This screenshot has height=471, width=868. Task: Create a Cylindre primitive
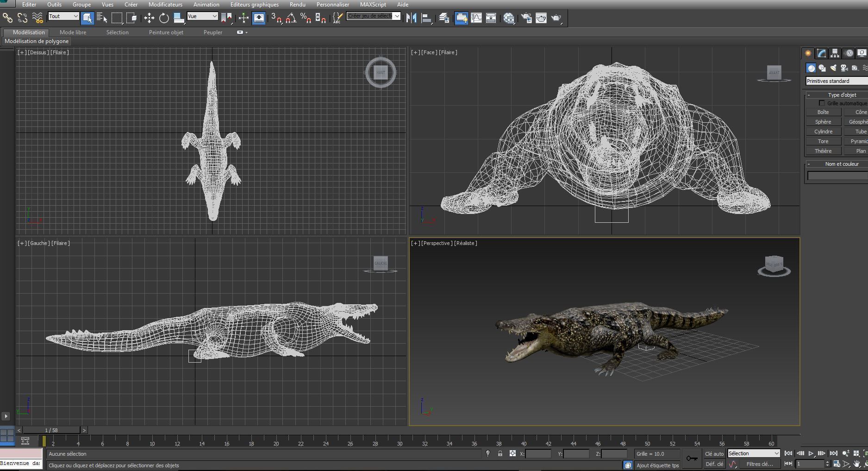[x=823, y=132]
